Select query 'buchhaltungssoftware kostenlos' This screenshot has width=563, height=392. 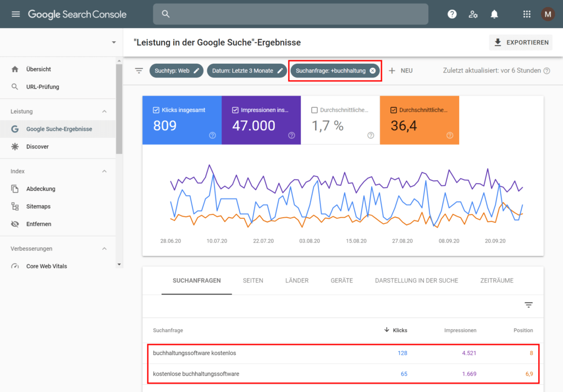(195, 353)
